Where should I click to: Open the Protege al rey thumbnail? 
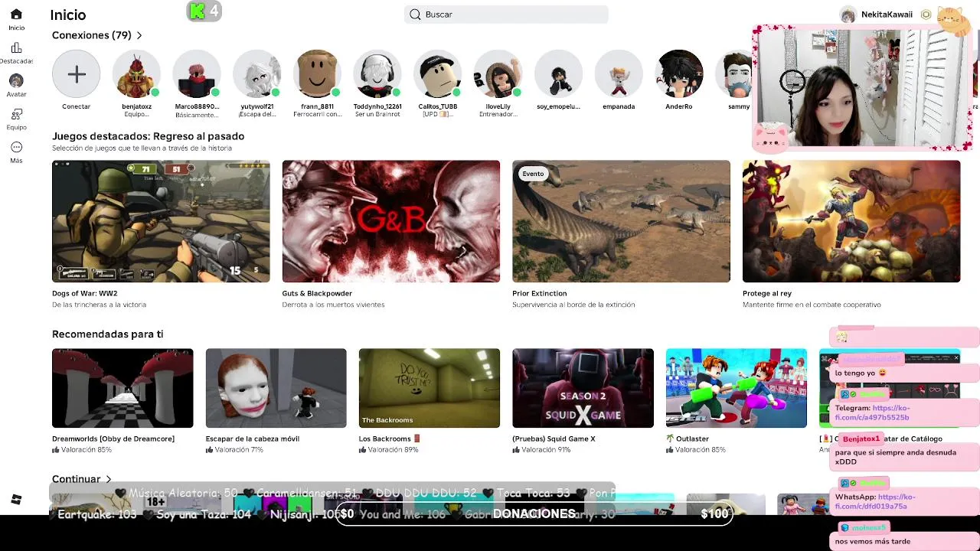pyautogui.click(x=851, y=221)
